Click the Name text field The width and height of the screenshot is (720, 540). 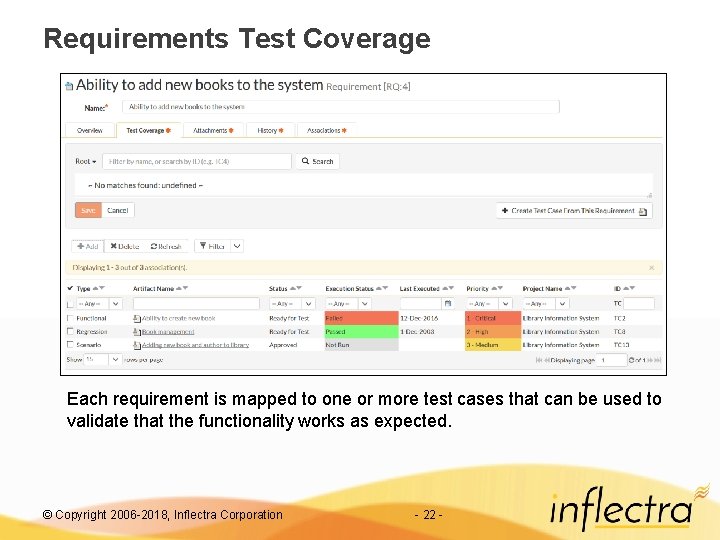pos(341,107)
